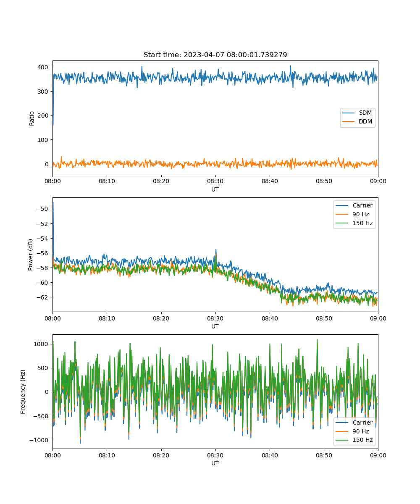Click the blue Carrier line sample in the Frequency legend

[343, 423]
